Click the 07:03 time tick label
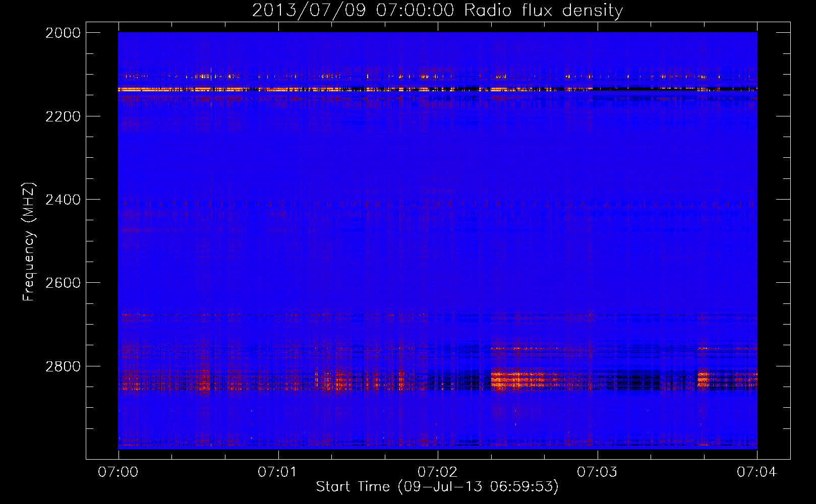The image size is (816, 504). point(597,472)
